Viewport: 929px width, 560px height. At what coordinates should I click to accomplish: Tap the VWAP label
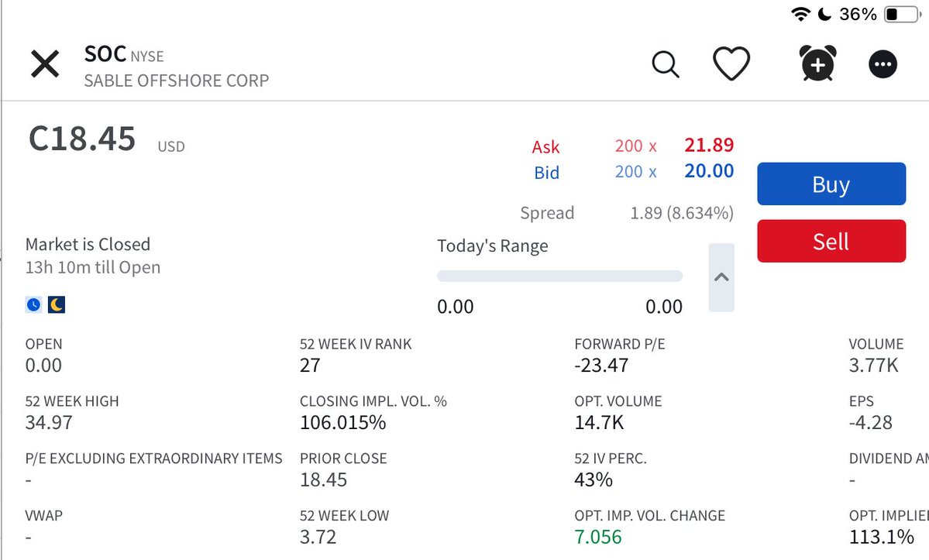tap(44, 516)
